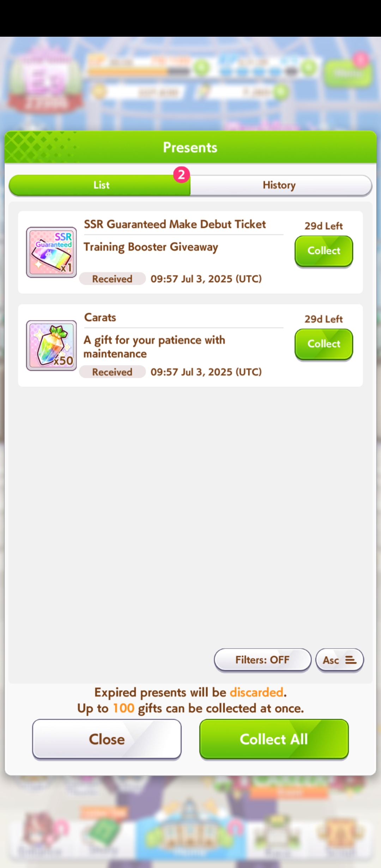Click the Training Booster Giveaway description
This screenshot has height=868, width=381.
coord(151,247)
